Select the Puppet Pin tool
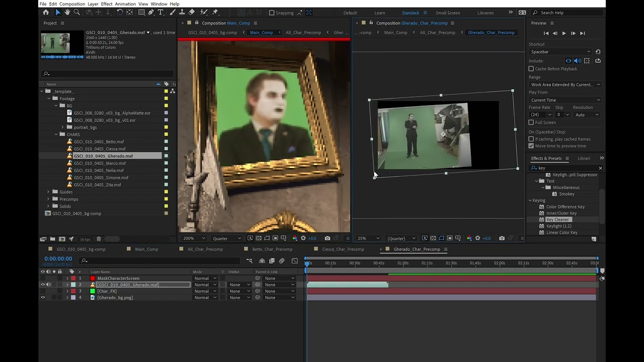The height and width of the screenshot is (362, 644). [x=215, y=12]
